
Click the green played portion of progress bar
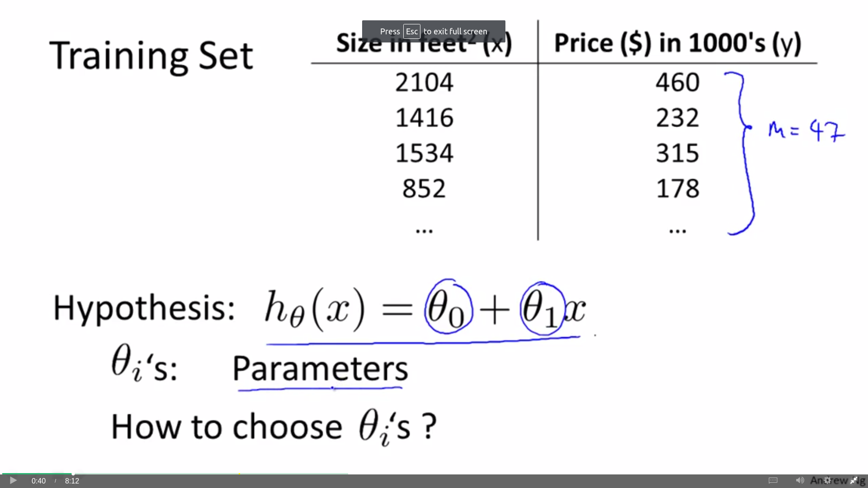pos(37,474)
